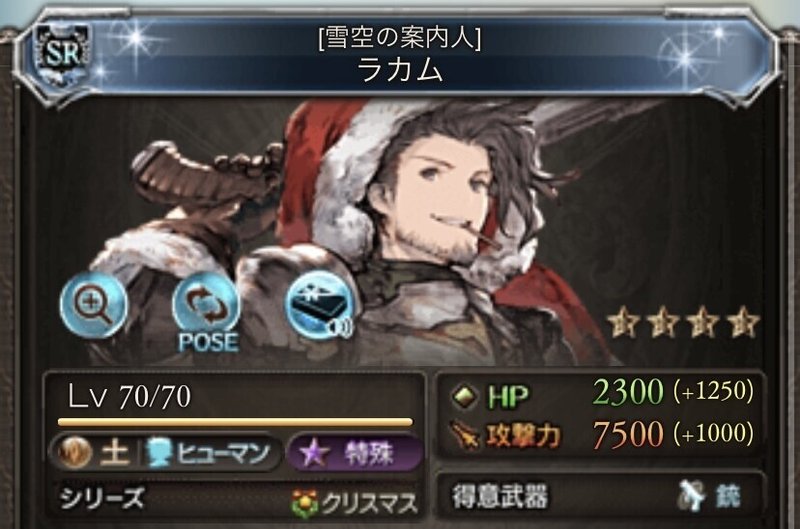Click the ヒューマン race icon

point(158,453)
